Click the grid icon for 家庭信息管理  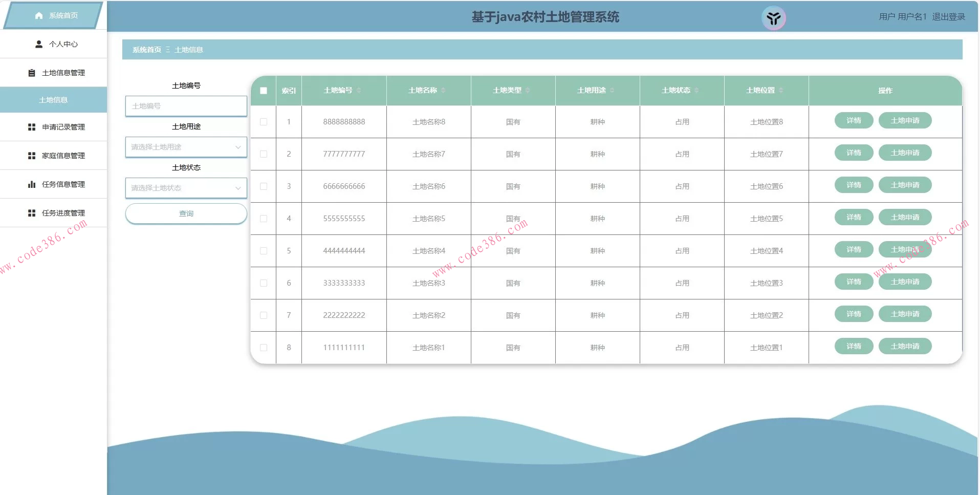click(32, 156)
